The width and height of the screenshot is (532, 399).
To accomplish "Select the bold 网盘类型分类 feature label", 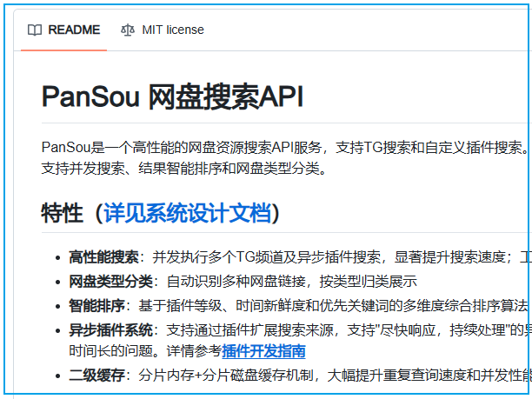I will (110, 281).
